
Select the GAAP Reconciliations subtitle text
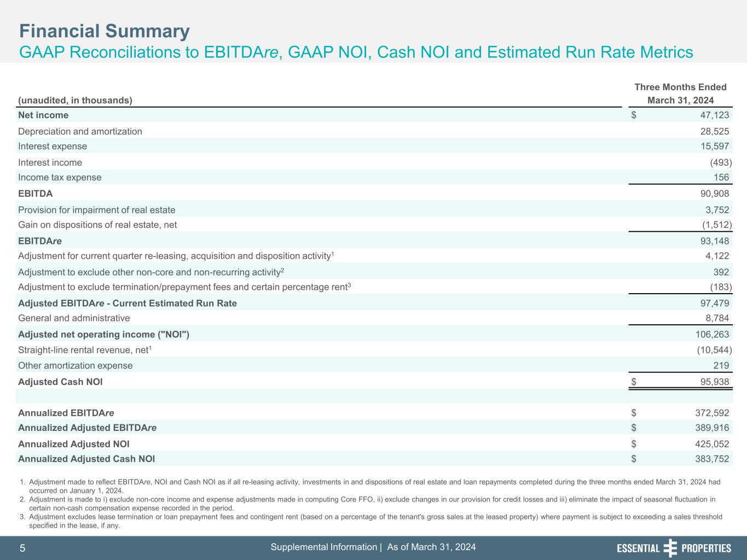coord(356,52)
